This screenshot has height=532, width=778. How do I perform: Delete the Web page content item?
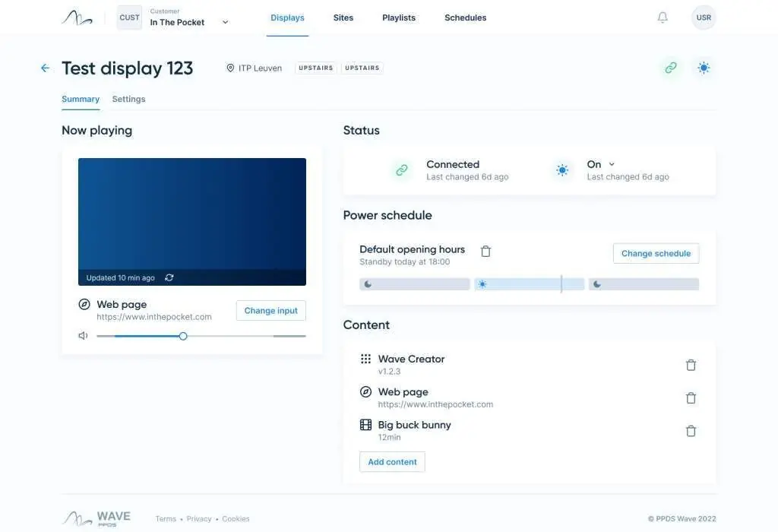[691, 398]
